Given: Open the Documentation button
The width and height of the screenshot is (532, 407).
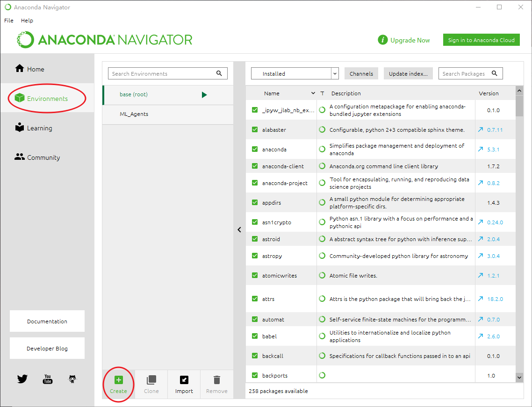Looking at the screenshot, I should point(47,321).
